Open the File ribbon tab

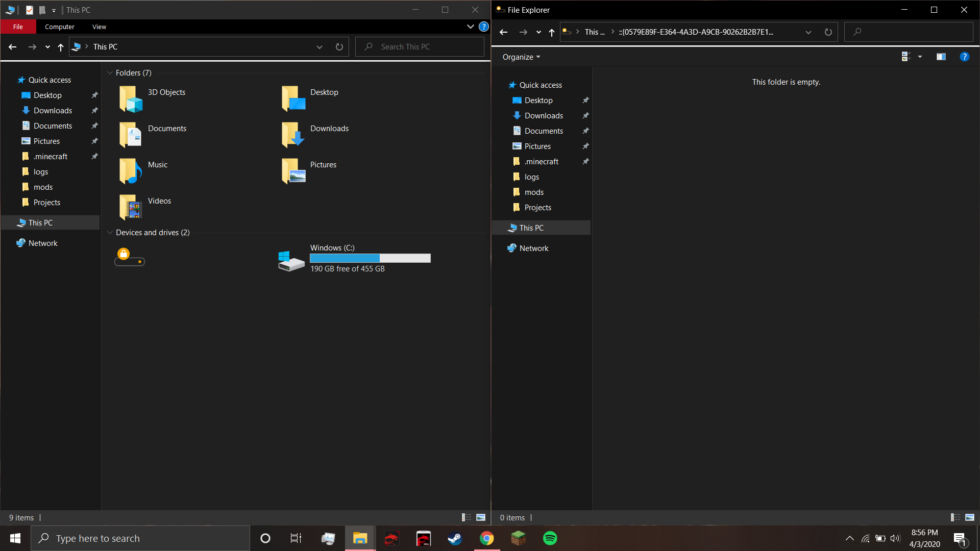[x=18, y=27]
